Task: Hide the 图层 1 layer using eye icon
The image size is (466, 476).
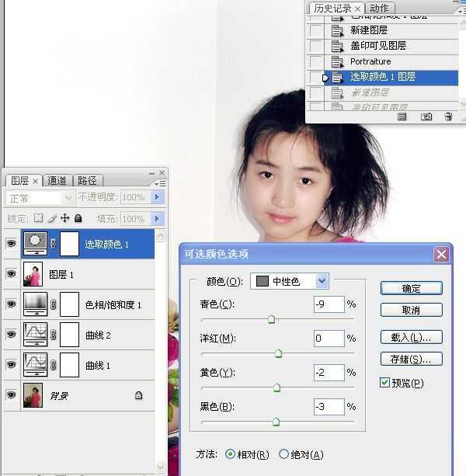Action: [11, 274]
